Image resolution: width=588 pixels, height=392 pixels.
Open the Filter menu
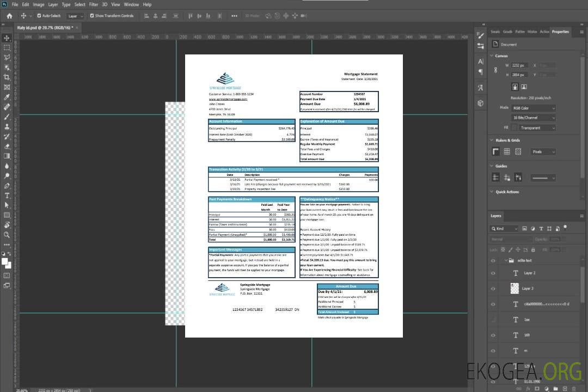coord(94,4)
